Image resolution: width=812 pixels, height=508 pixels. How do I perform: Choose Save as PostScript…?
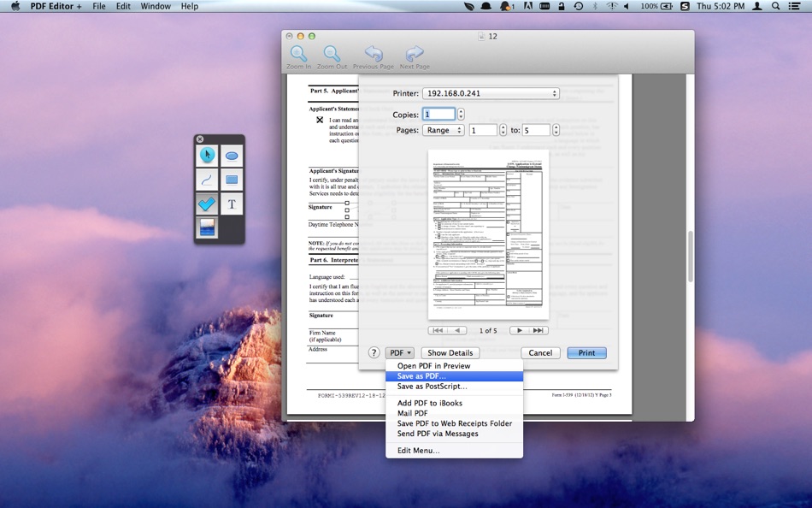coord(454,387)
